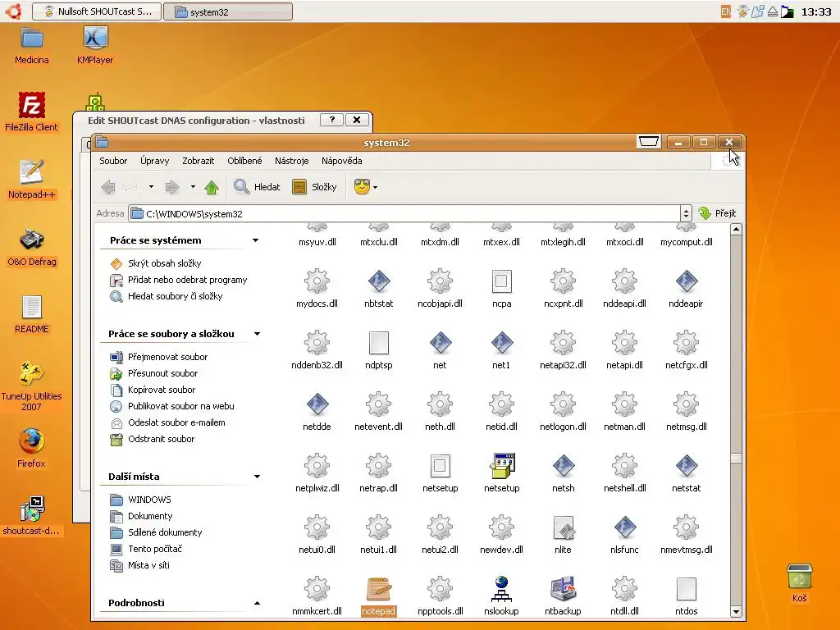840x630 pixels.
Task: Click the file list scrollbar up arrow
Action: pyautogui.click(x=736, y=230)
